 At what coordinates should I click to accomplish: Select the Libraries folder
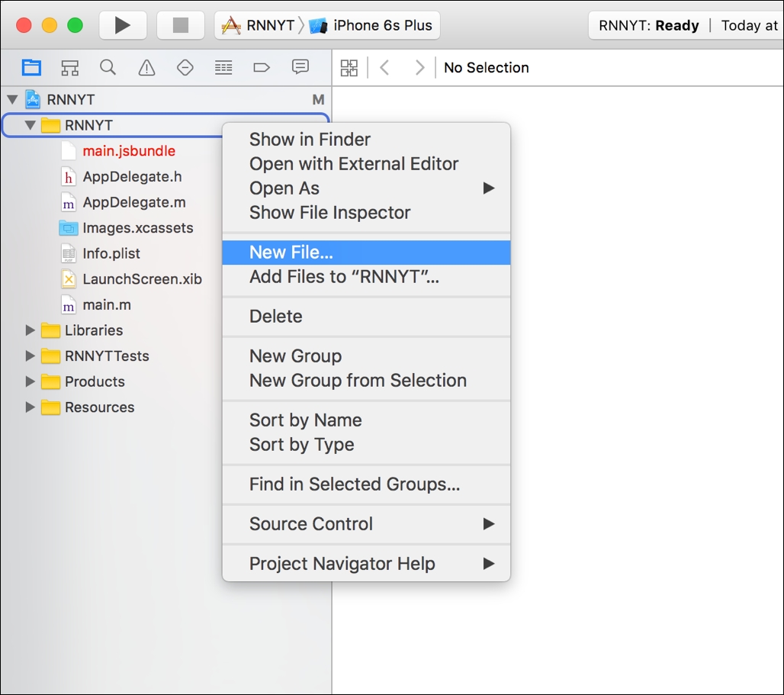[94, 330]
